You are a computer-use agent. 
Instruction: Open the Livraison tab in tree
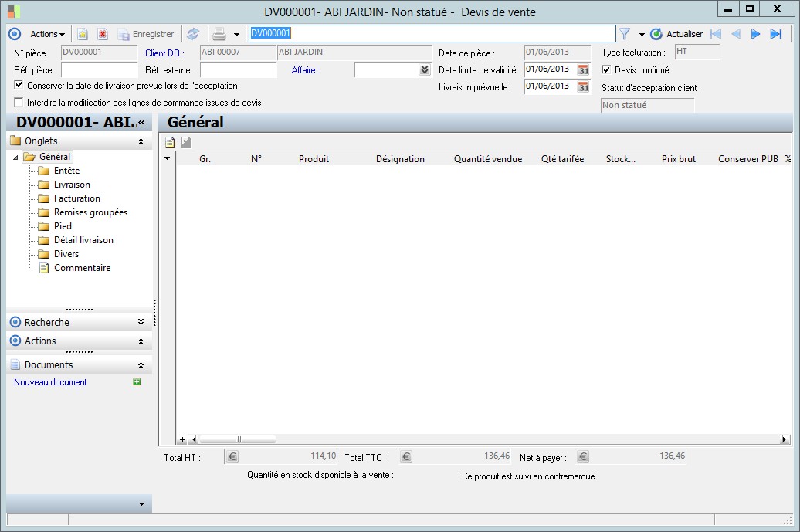[x=72, y=185]
